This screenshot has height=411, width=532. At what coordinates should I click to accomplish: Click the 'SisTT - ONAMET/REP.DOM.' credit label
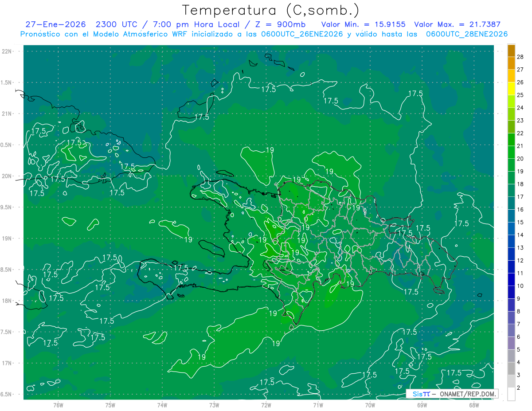tap(453, 394)
